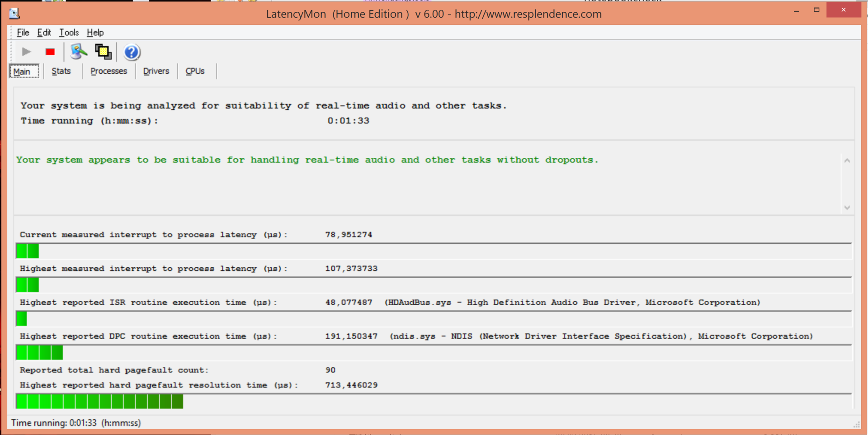Click the ISR routine execution time bar
Image resolution: width=868 pixels, height=435 pixels.
click(x=434, y=319)
